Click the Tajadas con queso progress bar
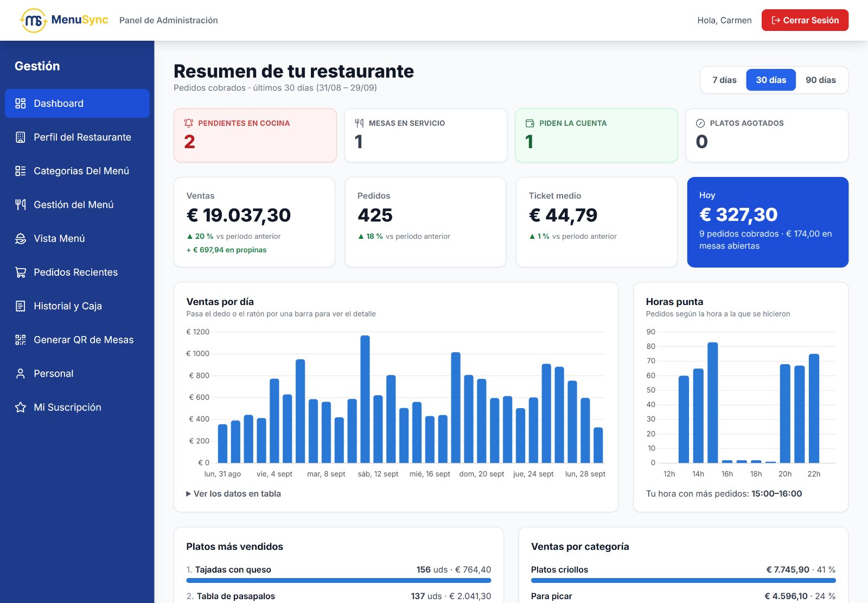Image resolution: width=868 pixels, height=603 pixels. pos(339,581)
